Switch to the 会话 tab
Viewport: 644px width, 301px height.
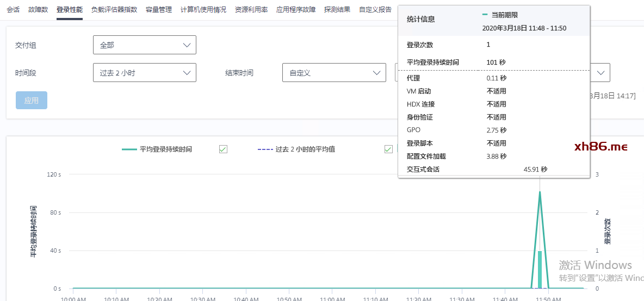tap(13, 10)
